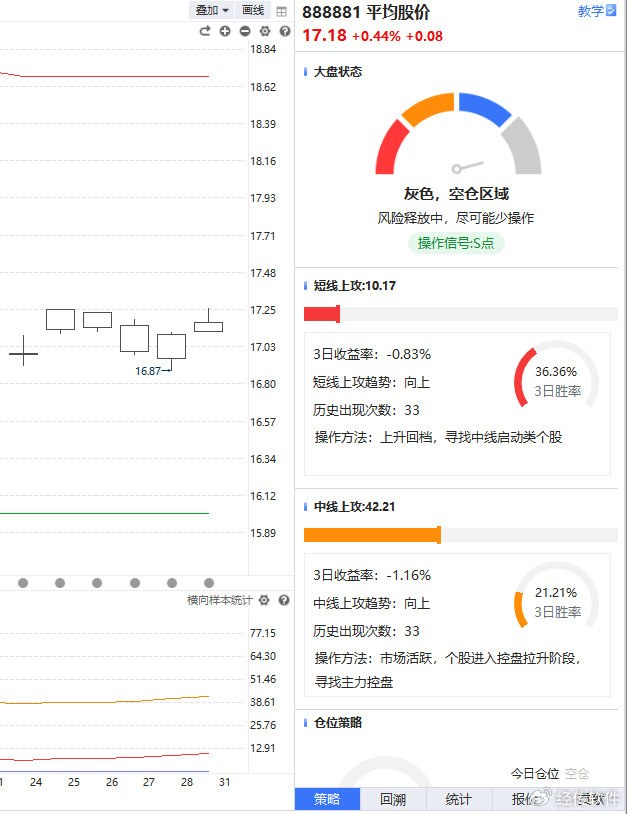Click the gray dot marker above date 28

[x=172, y=583]
